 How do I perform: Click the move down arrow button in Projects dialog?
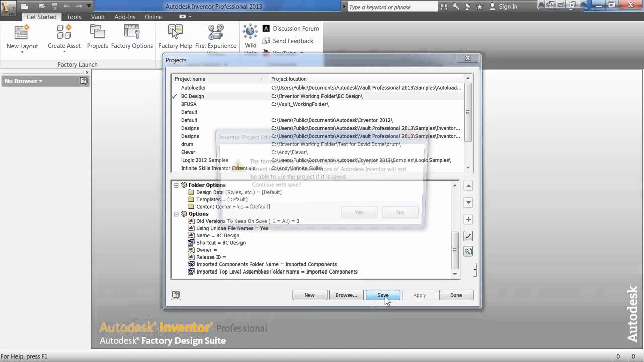pyautogui.click(x=468, y=202)
